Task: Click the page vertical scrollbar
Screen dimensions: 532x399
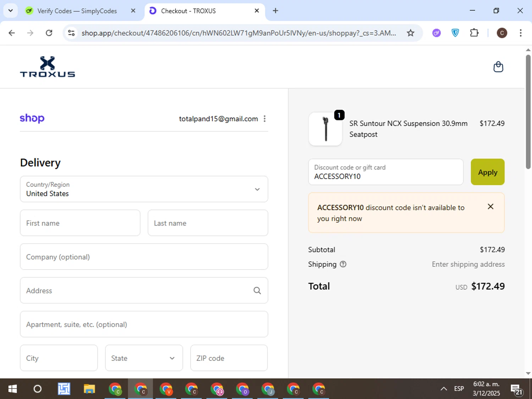Action: 528,111
